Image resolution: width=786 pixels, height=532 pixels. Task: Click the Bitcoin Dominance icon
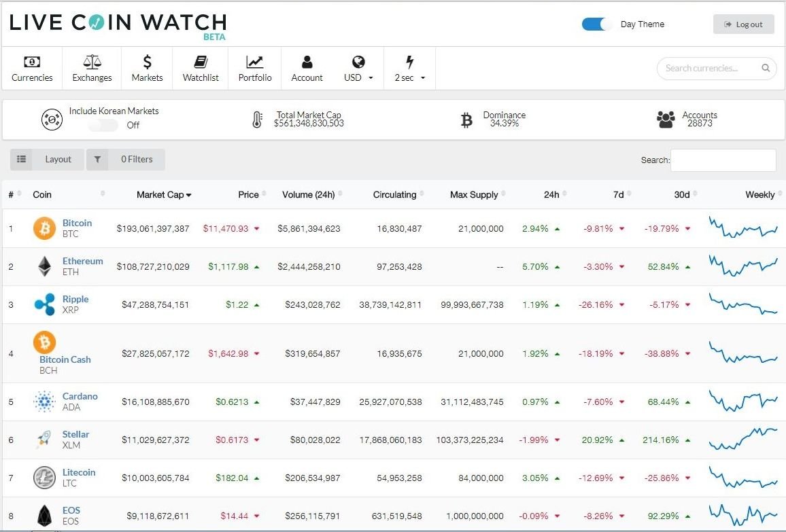466,120
